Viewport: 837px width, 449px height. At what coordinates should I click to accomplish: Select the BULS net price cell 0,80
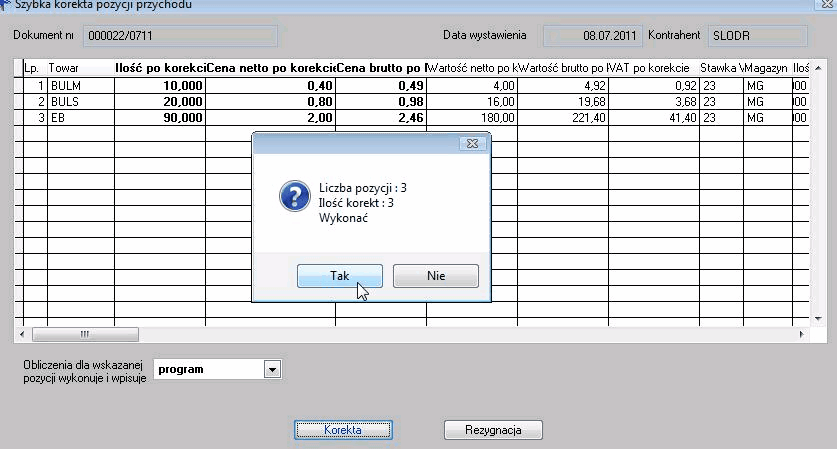point(270,101)
